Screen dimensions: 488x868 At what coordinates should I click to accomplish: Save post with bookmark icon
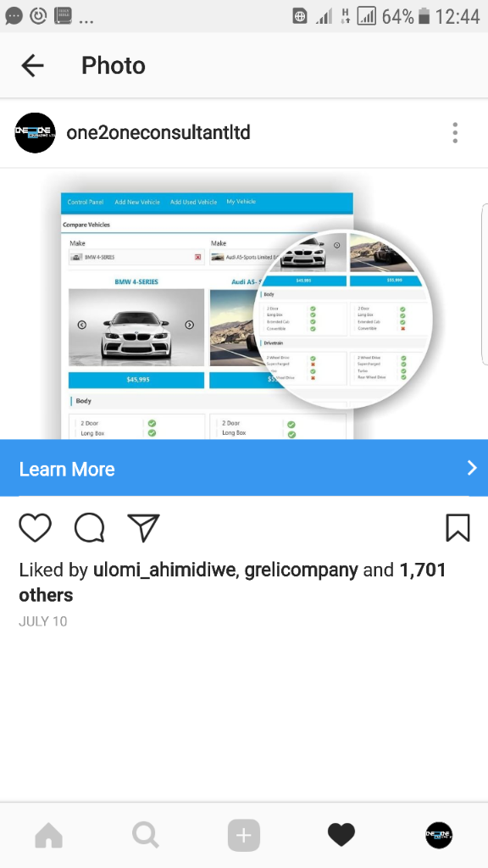(x=458, y=527)
